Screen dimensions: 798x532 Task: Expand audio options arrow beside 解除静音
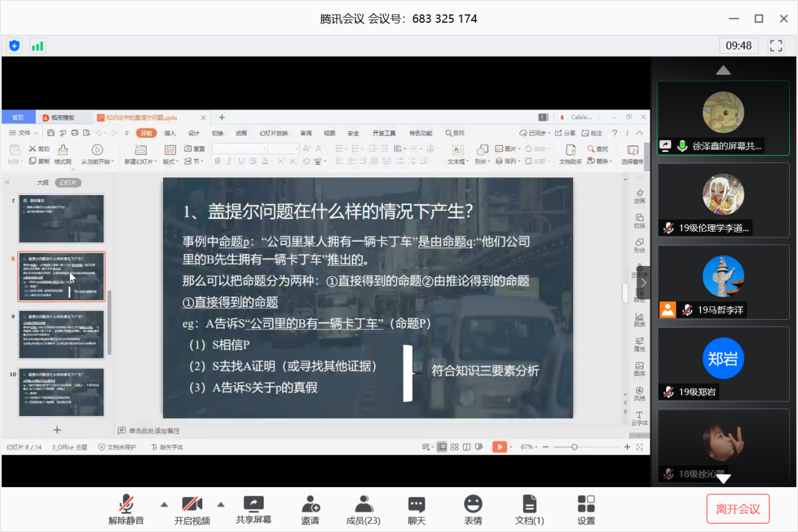pyautogui.click(x=164, y=505)
